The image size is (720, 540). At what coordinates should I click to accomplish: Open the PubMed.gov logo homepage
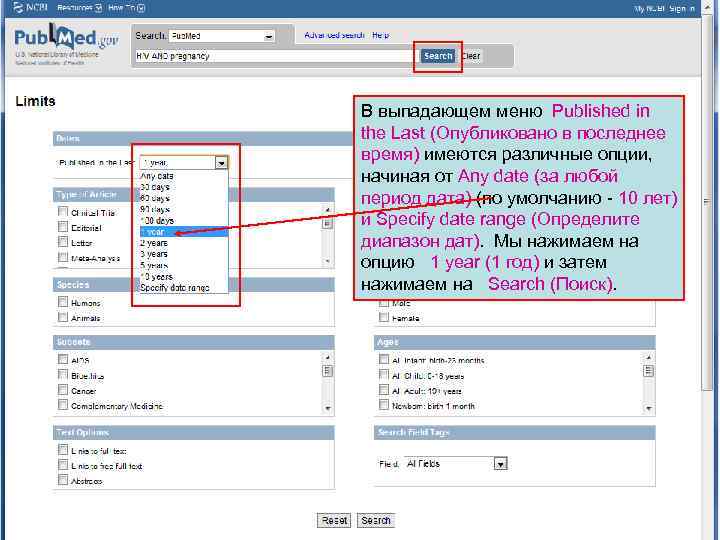coord(66,40)
